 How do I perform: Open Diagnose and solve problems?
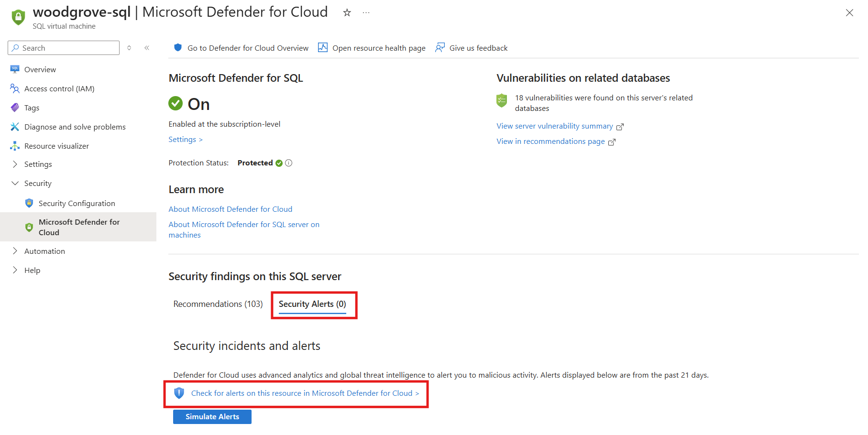pyautogui.click(x=75, y=127)
